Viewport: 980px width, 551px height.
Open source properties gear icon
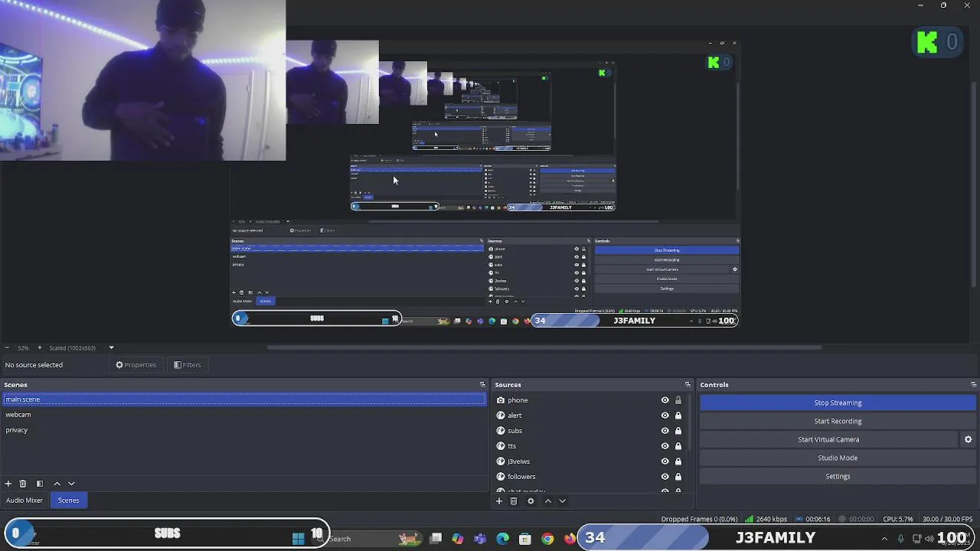tap(531, 501)
